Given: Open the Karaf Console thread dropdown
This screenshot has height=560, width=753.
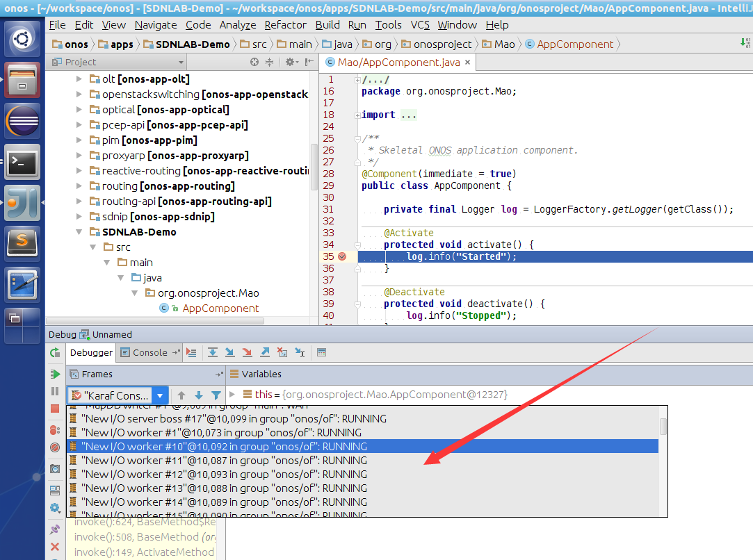Looking at the screenshot, I should (x=160, y=395).
